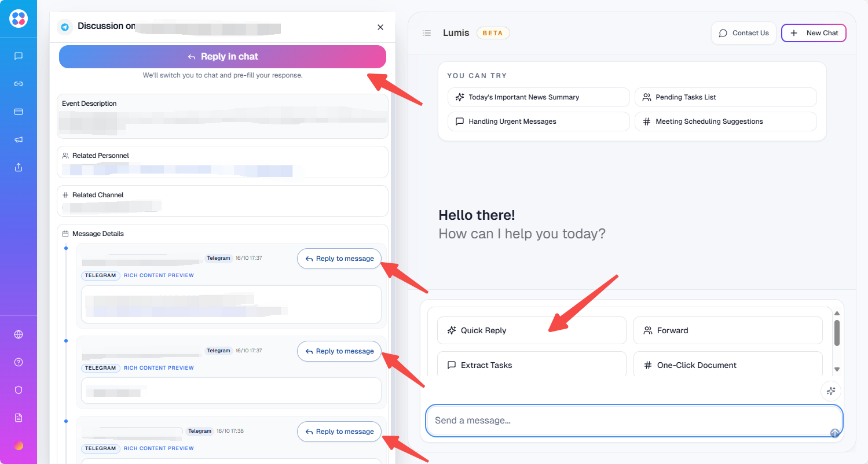
Task: Open the upload/share icon in sidebar
Action: tap(19, 167)
